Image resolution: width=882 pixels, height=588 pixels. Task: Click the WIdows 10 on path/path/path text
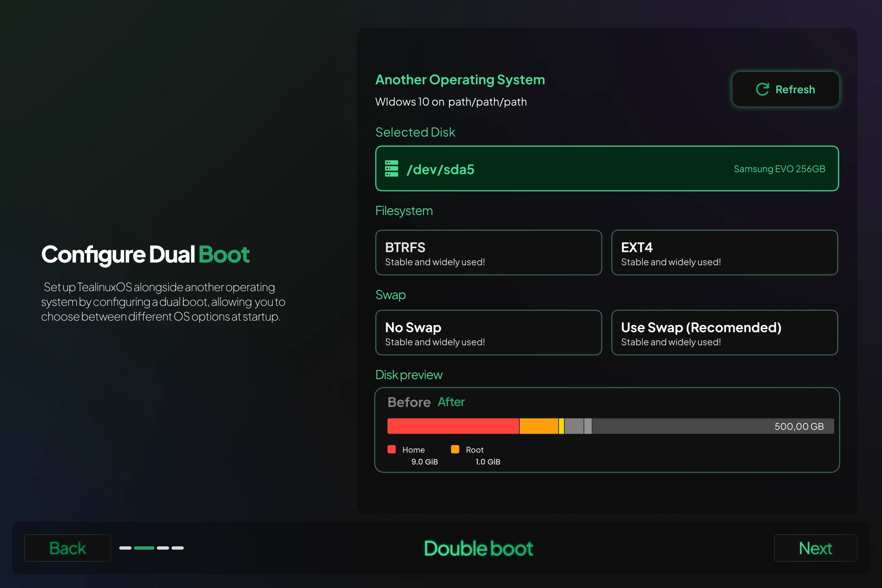pos(451,102)
